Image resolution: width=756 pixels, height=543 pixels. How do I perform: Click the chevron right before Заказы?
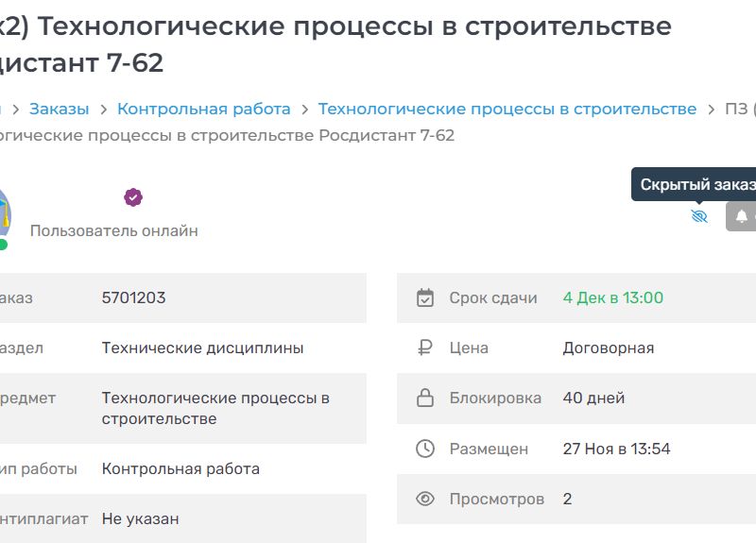(x=15, y=110)
